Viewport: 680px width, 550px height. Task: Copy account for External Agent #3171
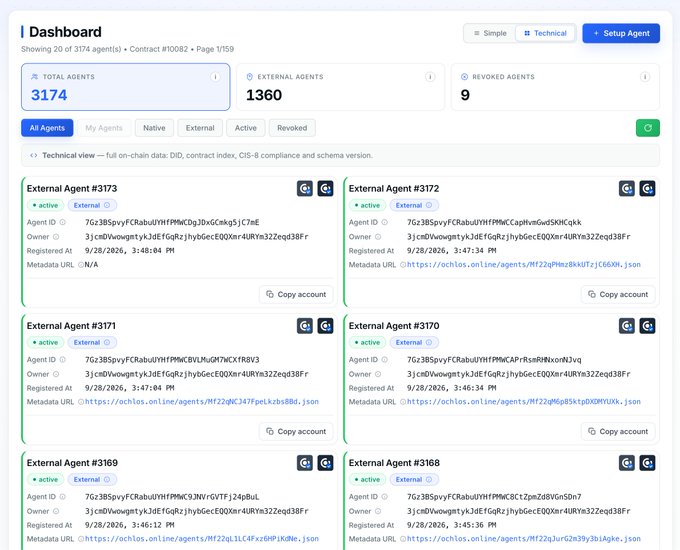(296, 432)
